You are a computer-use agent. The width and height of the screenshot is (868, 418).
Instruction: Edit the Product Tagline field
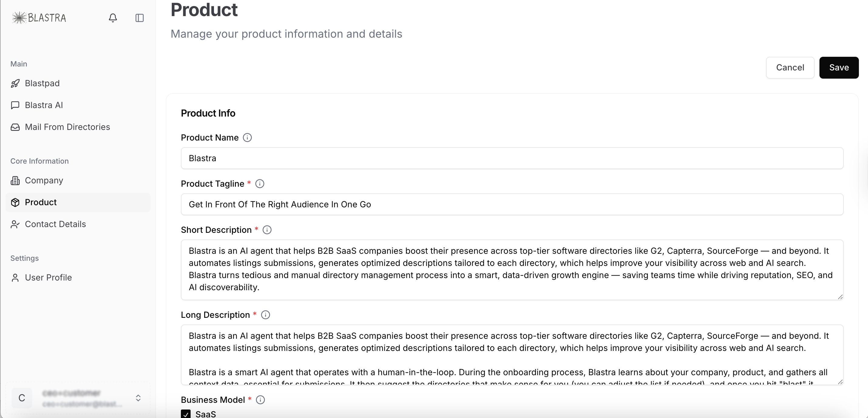pos(505,204)
